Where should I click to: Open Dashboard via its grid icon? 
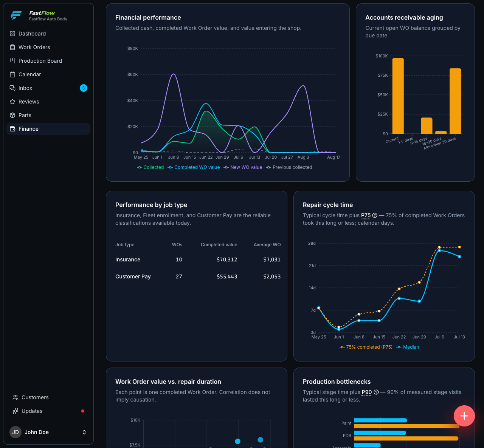tap(12, 34)
